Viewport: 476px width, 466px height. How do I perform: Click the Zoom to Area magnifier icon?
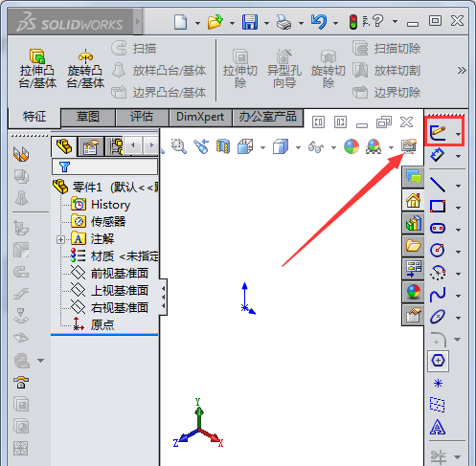[x=179, y=146]
